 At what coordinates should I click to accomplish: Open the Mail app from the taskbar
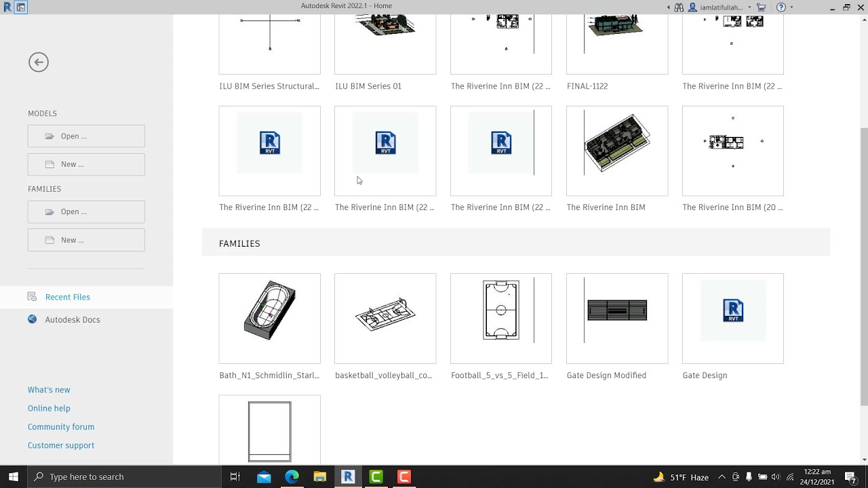coord(264,476)
